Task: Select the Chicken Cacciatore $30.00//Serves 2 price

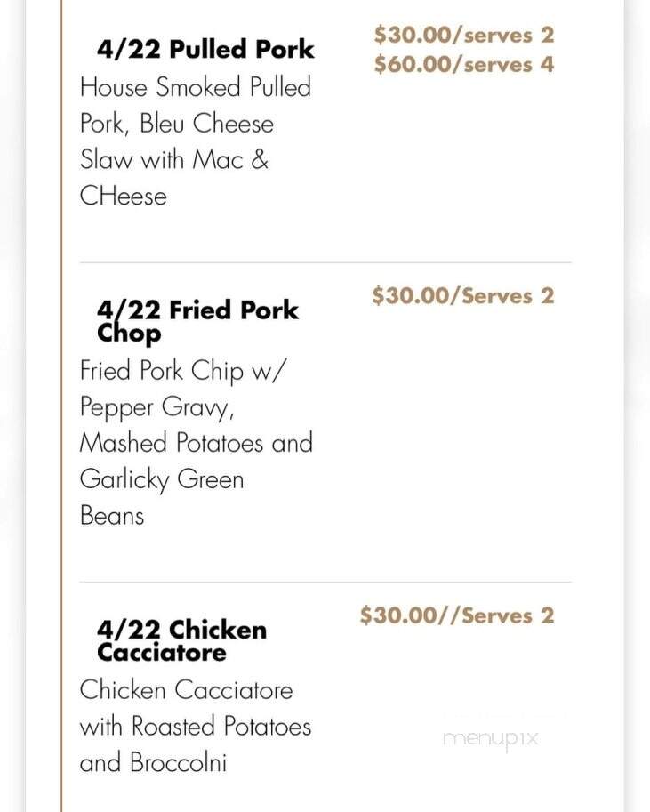Action: (457, 615)
